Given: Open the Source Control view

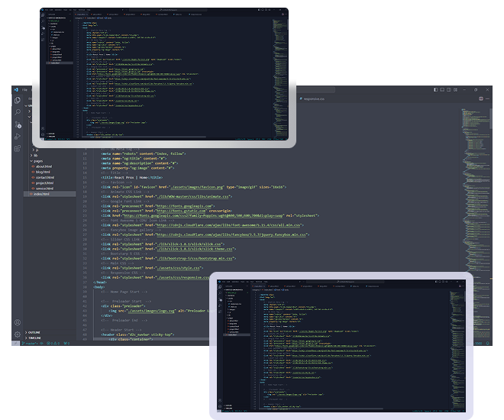Looking at the screenshot, I should pos(17,124).
